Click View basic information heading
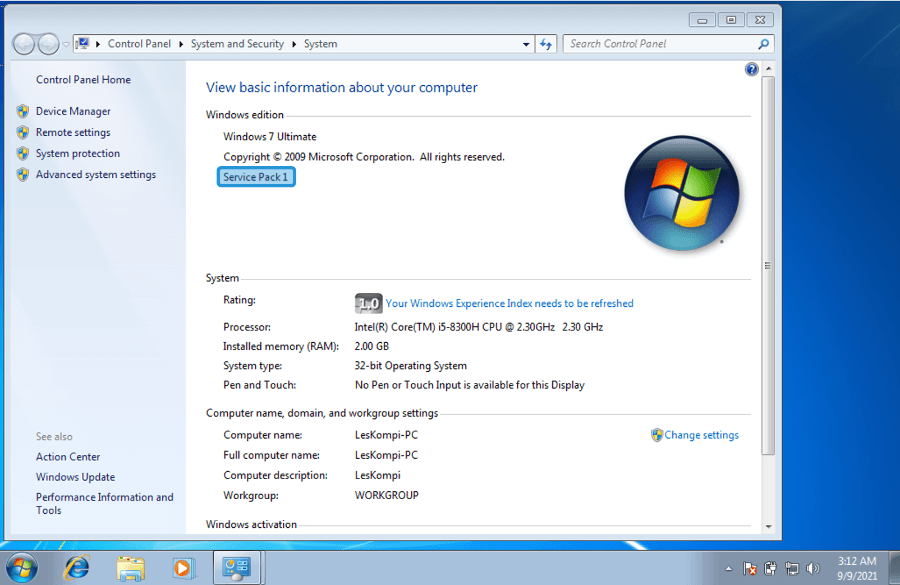Image resolution: width=900 pixels, height=585 pixels. 342,87
